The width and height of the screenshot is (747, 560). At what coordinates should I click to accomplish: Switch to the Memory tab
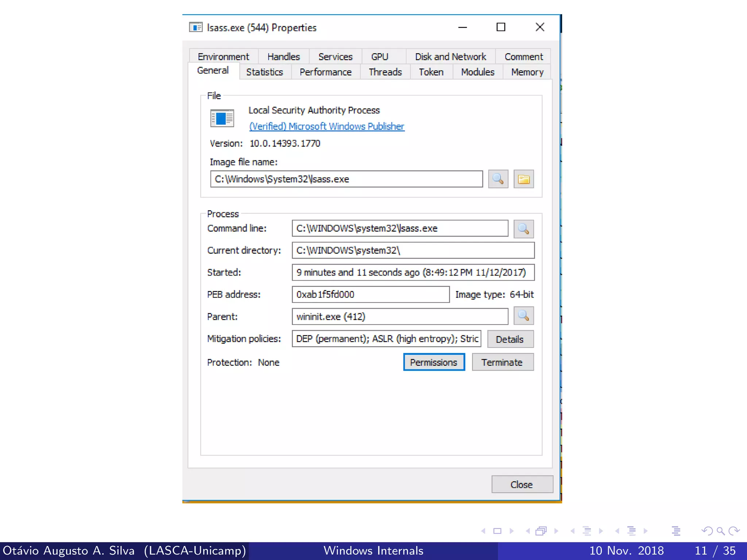[527, 72]
